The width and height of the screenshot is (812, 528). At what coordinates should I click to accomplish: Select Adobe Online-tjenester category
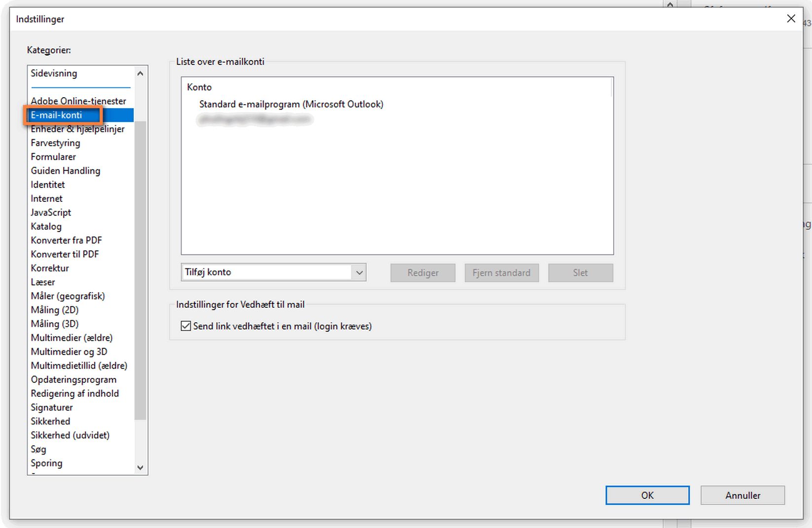pyautogui.click(x=78, y=101)
